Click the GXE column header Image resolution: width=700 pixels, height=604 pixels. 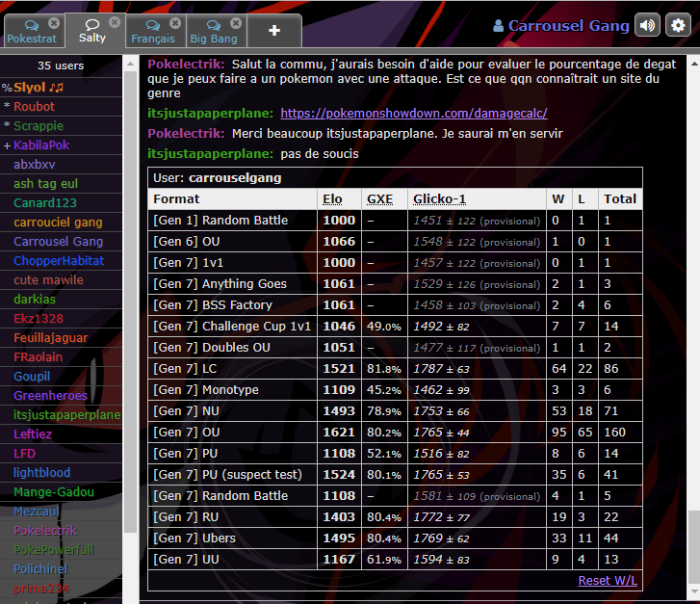[380, 199]
